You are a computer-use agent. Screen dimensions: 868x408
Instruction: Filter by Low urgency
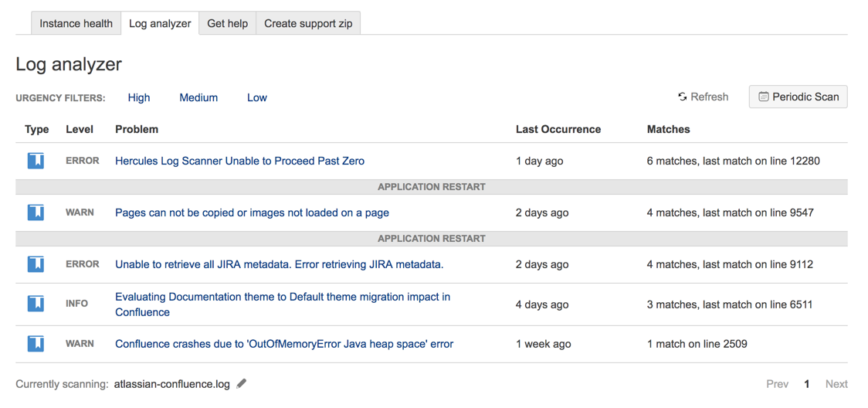257,97
